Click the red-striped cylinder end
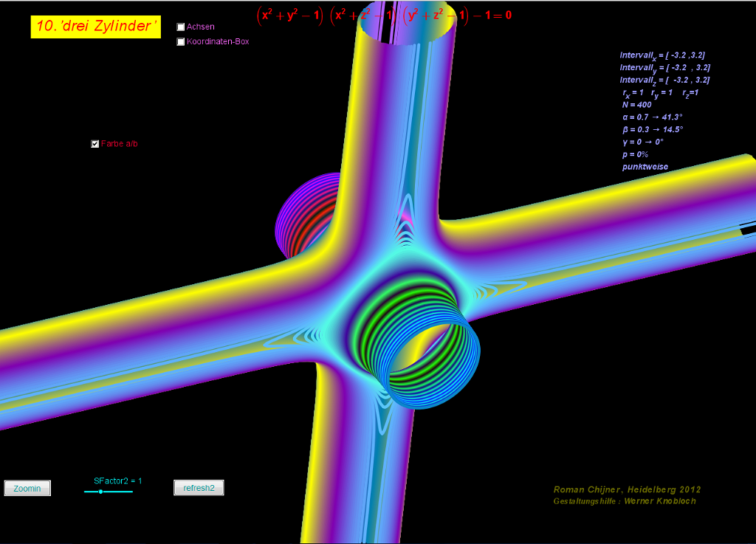 point(306,218)
